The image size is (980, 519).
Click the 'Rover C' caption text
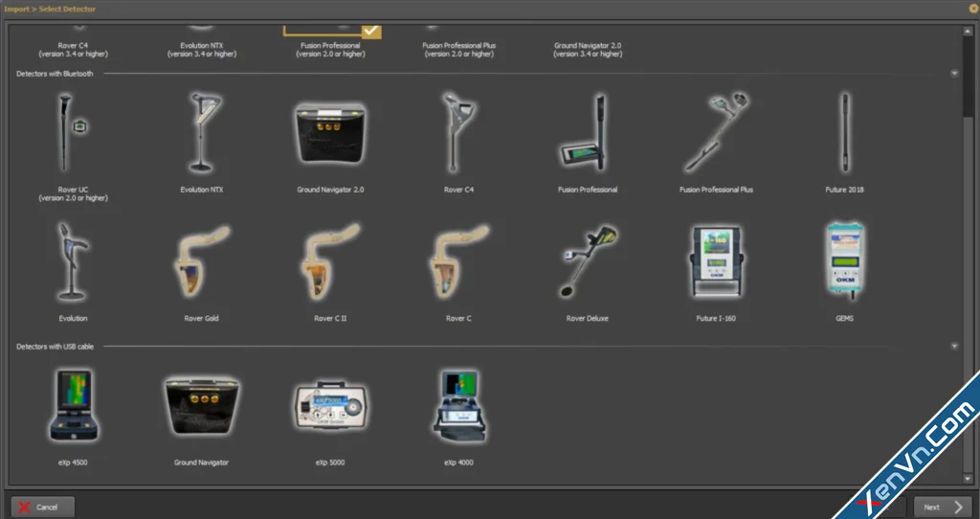(458, 318)
